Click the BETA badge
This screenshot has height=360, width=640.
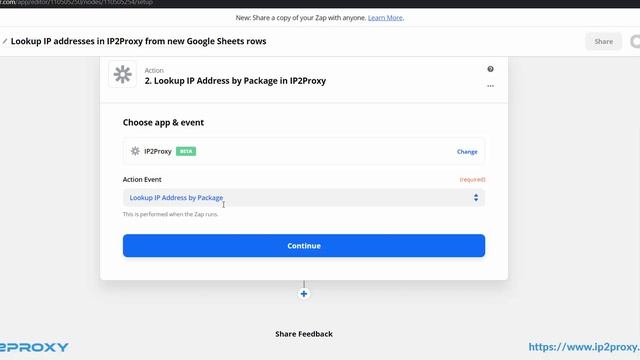(186, 151)
